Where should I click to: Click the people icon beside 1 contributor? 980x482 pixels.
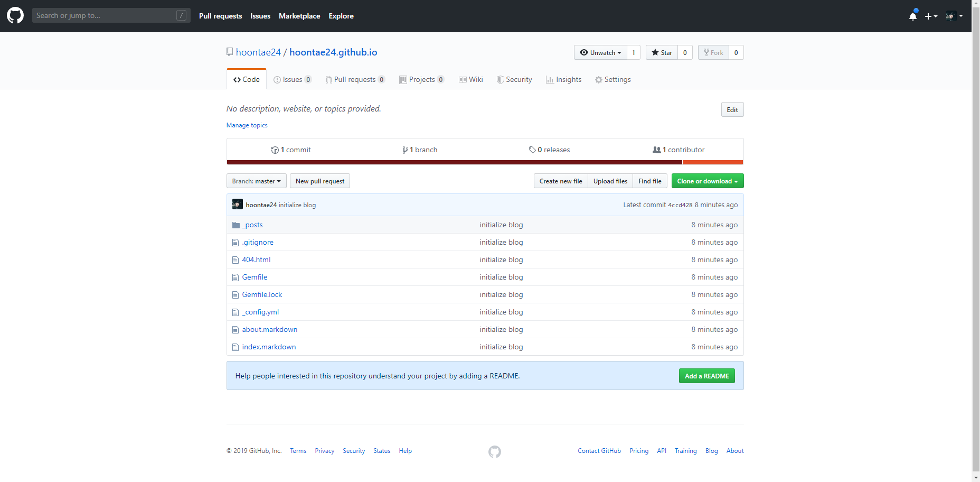tap(657, 150)
